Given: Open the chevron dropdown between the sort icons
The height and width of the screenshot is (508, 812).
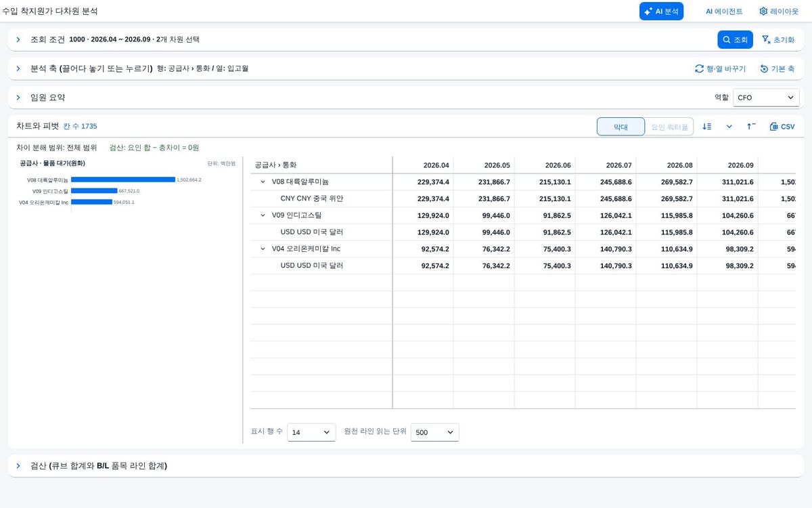Looking at the screenshot, I should [729, 127].
